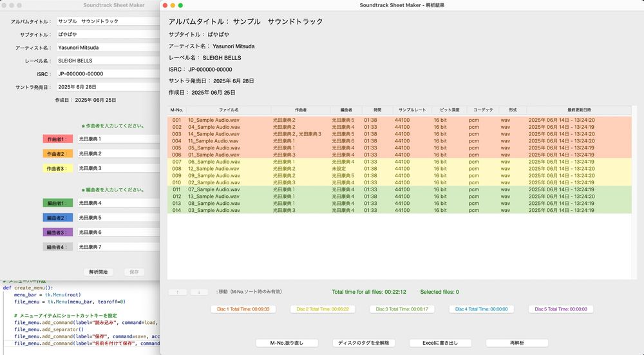Focus the アーティスト名 input field
Image resolution: width=644 pixels, height=355 pixels.
[108, 47]
